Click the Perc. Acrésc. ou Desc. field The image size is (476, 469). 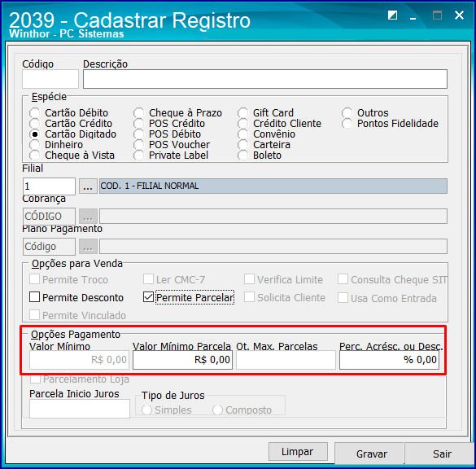point(389,360)
